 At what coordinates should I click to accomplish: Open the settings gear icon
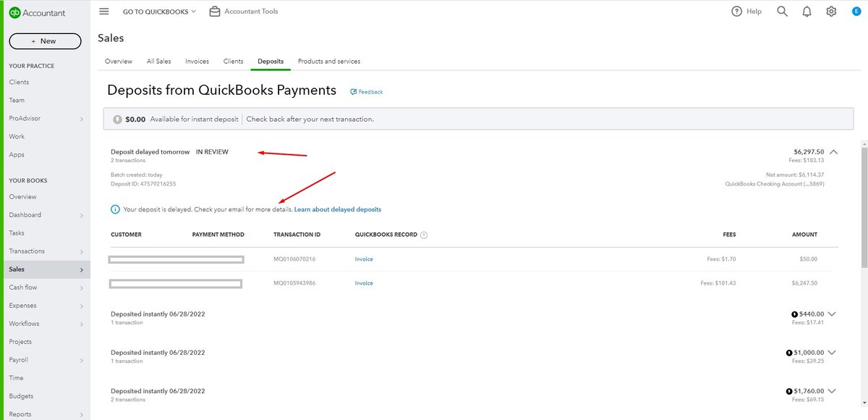point(831,12)
